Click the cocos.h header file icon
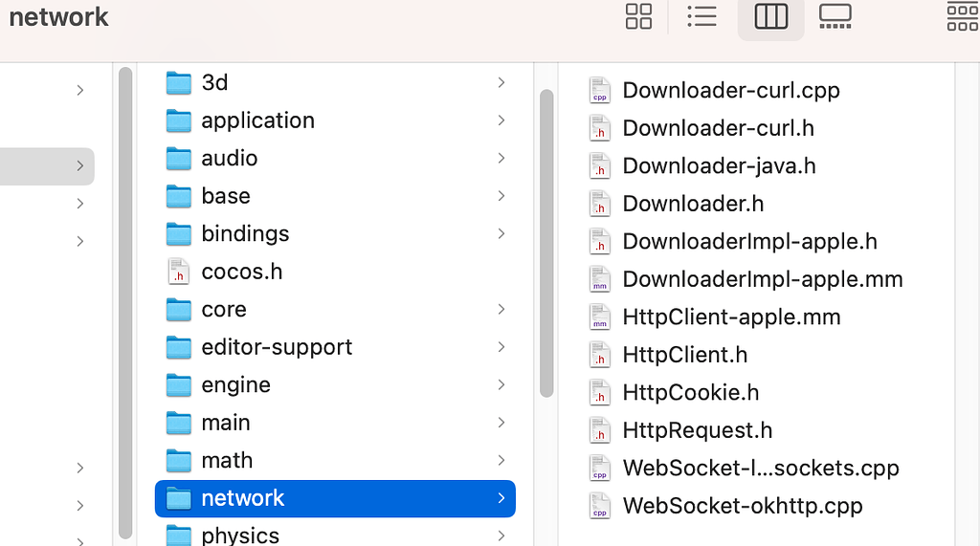980x546 pixels. tap(179, 272)
